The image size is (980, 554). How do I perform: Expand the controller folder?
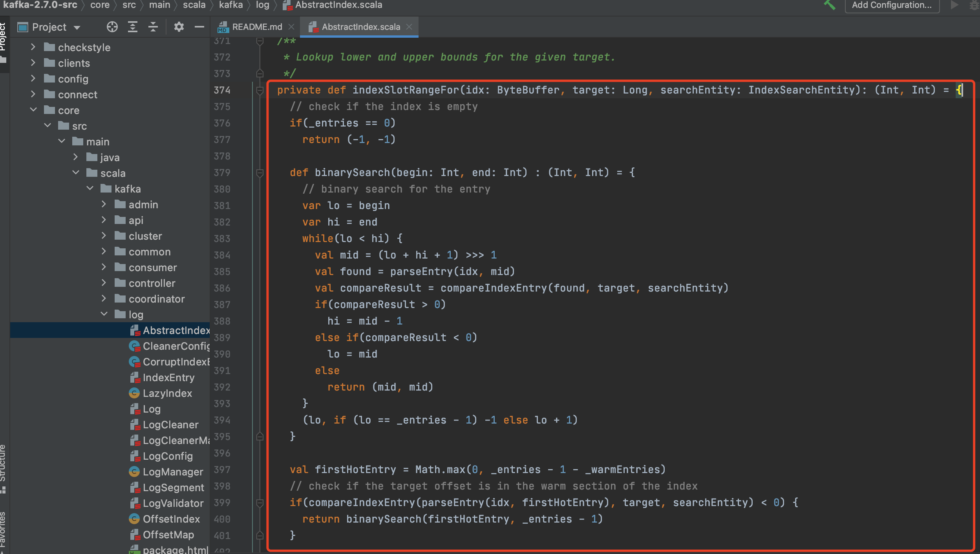pyautogui.click(x=104, y=283)
